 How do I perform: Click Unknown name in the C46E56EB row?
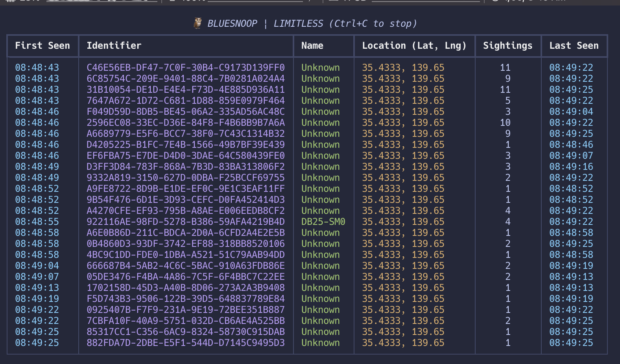321,68
